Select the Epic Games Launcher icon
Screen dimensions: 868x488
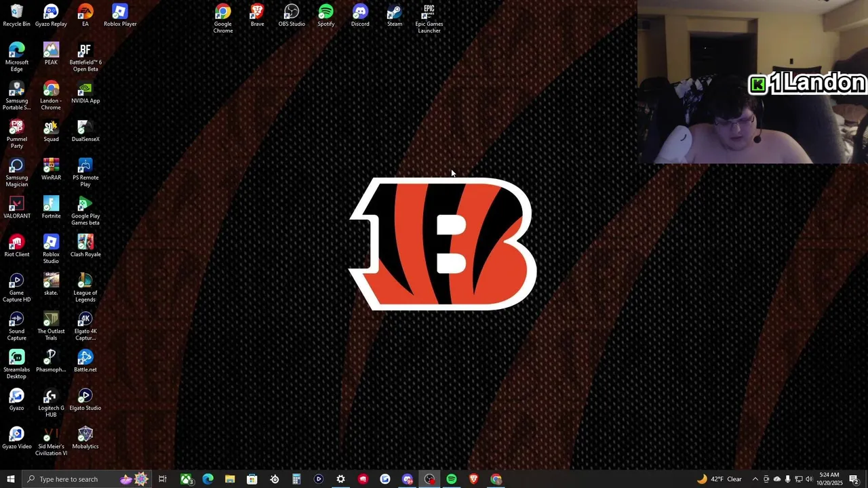429,19
